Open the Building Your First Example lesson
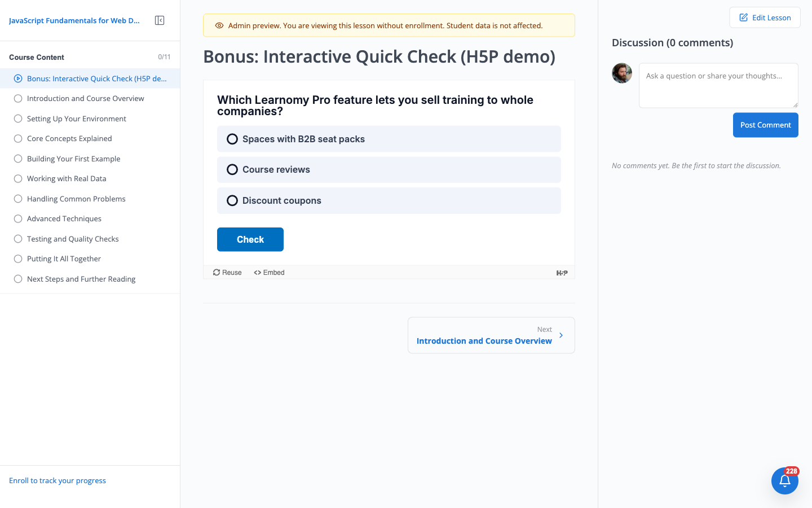The image size is (812, 508). 90,159
